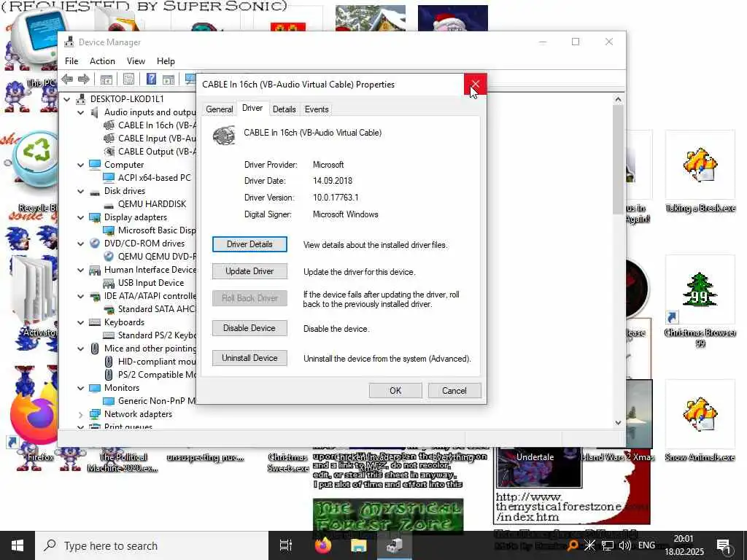Open the Action menu
Screen dimensions: 747x560
pyautogui.click(x=102, y=61)
